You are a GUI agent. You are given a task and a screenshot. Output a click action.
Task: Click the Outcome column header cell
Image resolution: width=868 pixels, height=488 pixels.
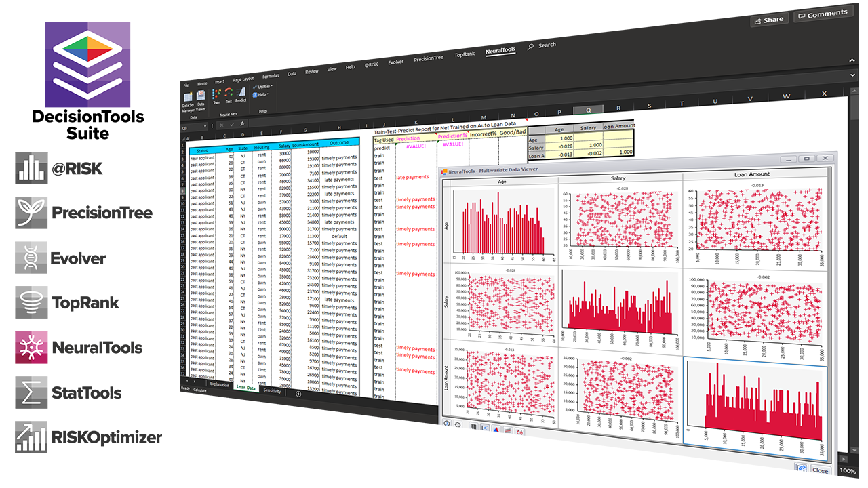coord(339,142)
